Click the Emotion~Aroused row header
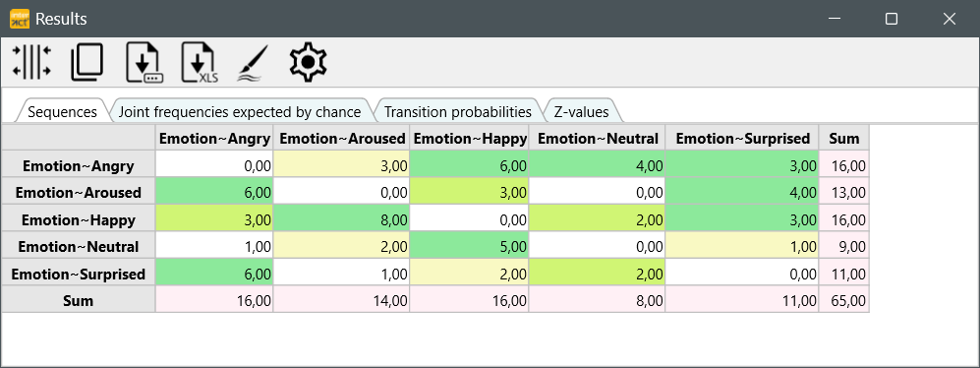This screenshot has width=980, height=368. (x=78, y=192)
